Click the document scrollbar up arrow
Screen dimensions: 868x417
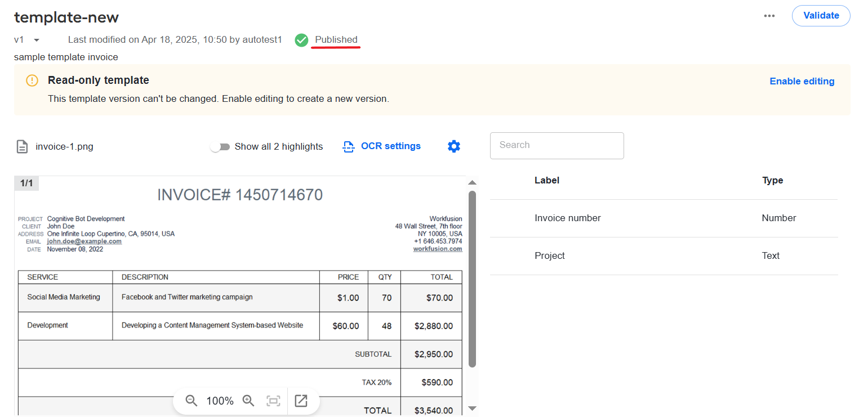coord(473,182)
